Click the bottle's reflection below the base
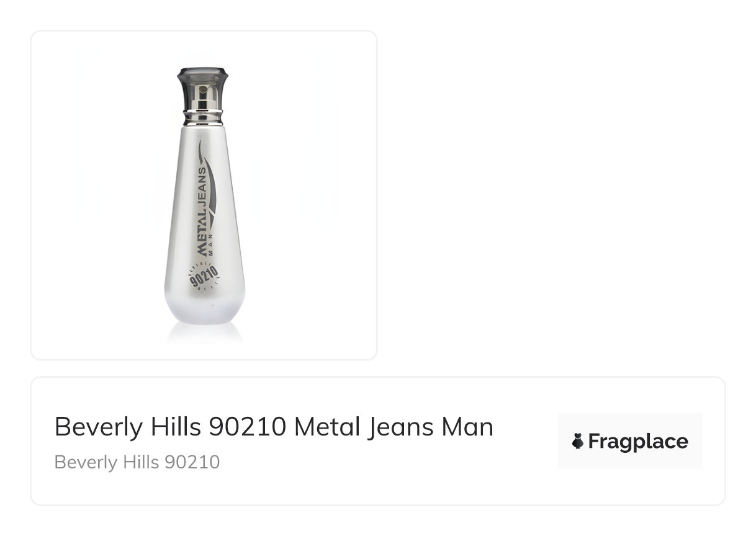This screenshot has height=536, width=756. pos(204,334)
